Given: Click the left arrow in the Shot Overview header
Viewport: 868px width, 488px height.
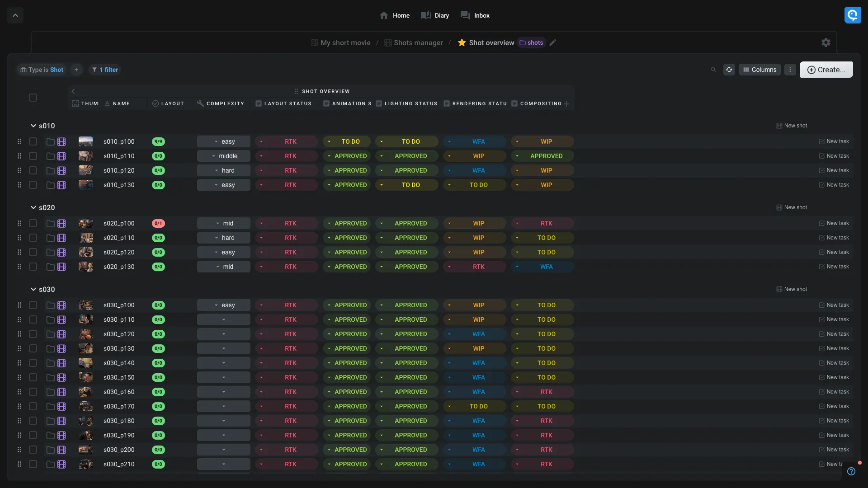Looking at the screenshot, I should tap(73, 91).
